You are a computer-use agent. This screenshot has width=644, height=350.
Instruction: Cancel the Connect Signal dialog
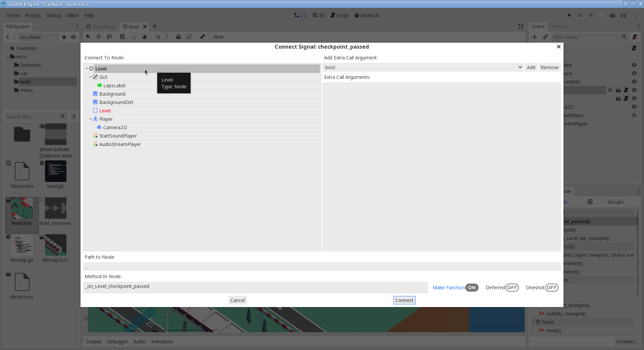[237, 300]
